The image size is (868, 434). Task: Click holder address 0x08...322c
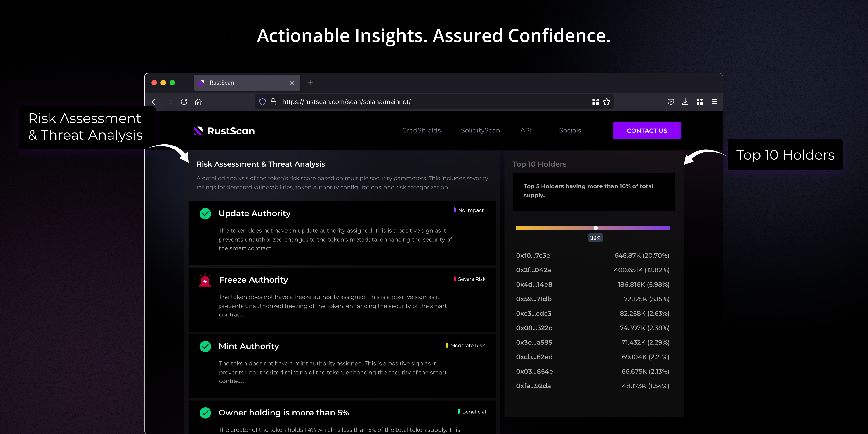534,328
